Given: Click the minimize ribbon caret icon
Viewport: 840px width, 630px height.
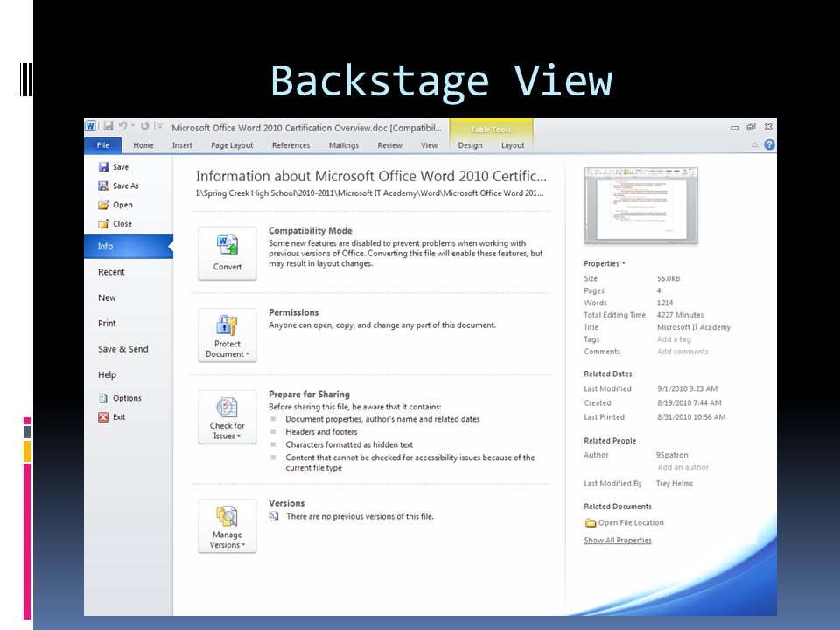Looking at the screenshot, I should coord(755,145).
